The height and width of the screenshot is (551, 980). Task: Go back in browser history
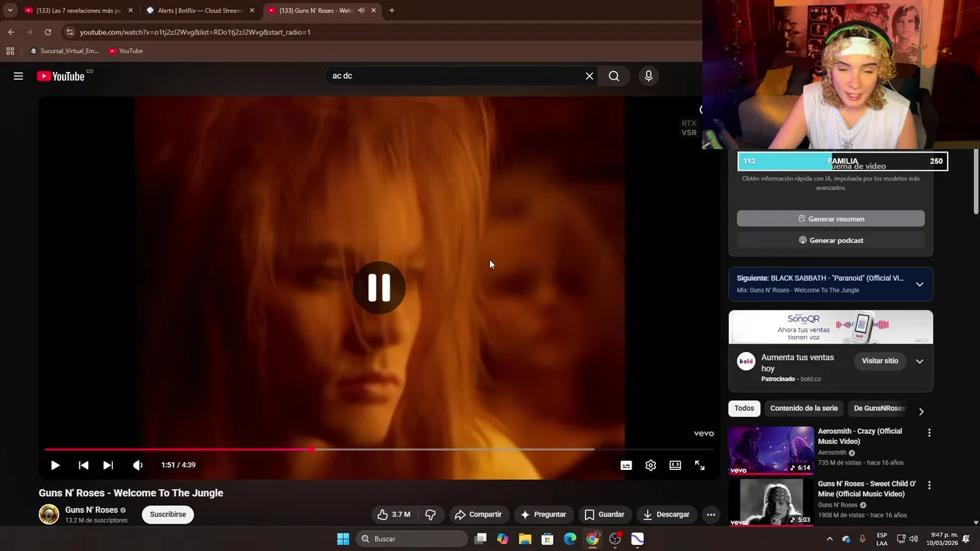pos(11,32)
